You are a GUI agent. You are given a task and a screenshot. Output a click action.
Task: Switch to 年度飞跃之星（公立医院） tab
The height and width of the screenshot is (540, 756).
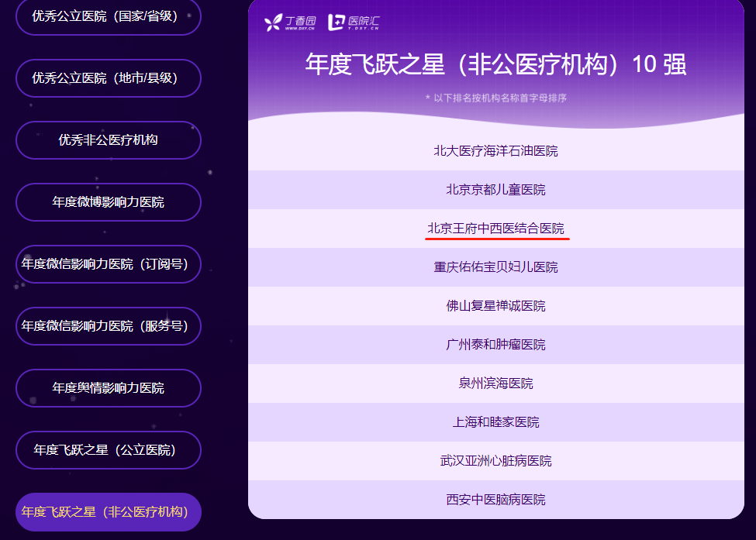[x=108, y=450]
